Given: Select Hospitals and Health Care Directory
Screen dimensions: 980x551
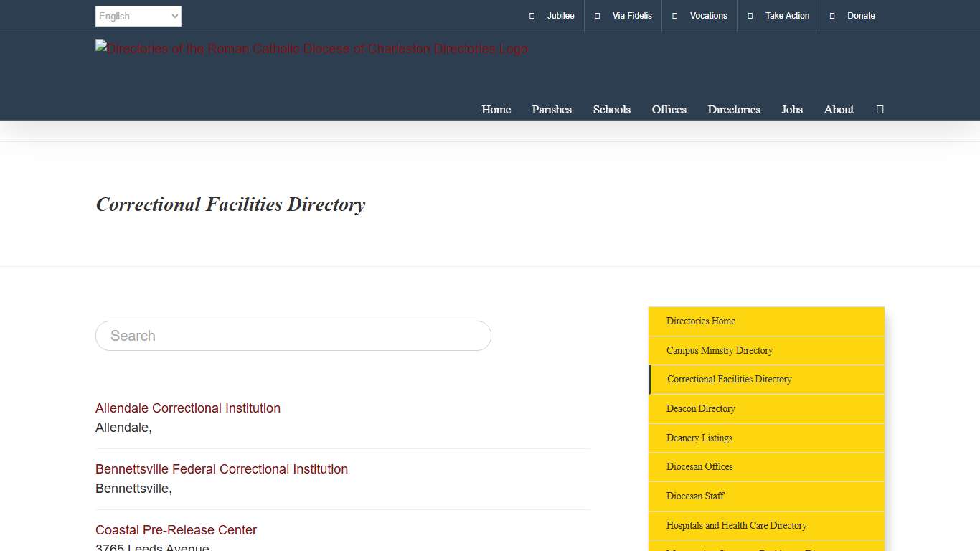Looking at the screenshot, I should coord(736,525).
